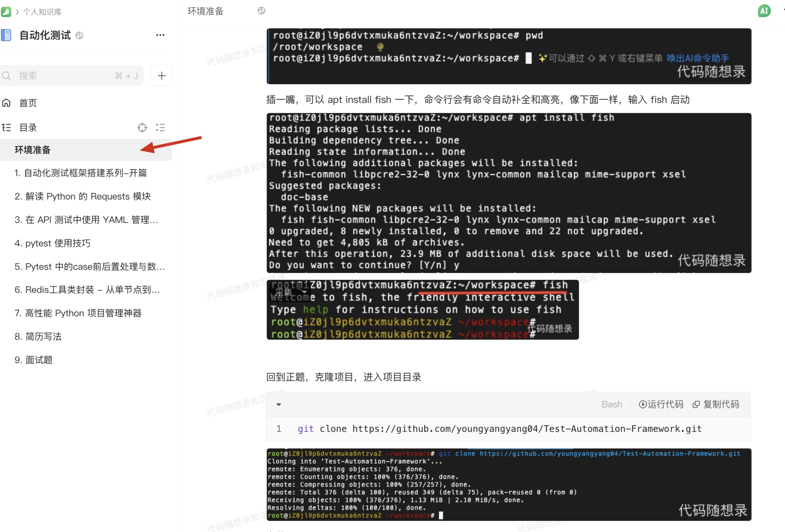Click 复制代码 to copy the code
This screenshot has width=785, height=532.
click(716, 404)
